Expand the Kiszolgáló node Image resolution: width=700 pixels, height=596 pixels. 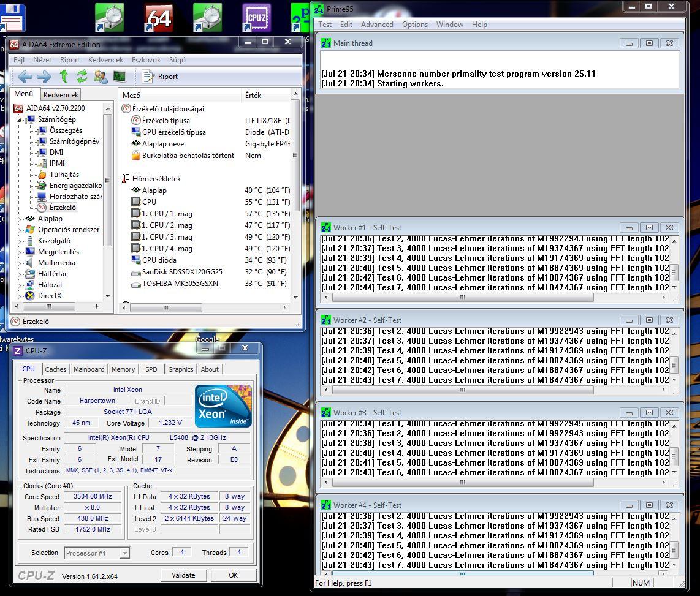click(x=19, y=241)
